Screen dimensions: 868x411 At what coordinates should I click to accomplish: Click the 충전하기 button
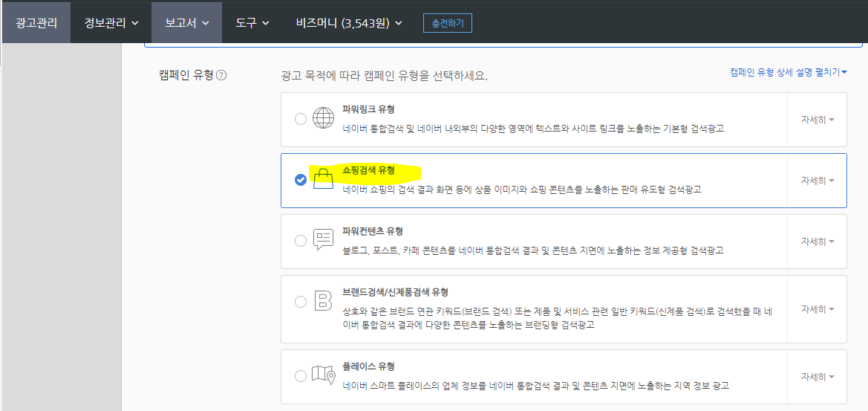(x=447, y=23)
